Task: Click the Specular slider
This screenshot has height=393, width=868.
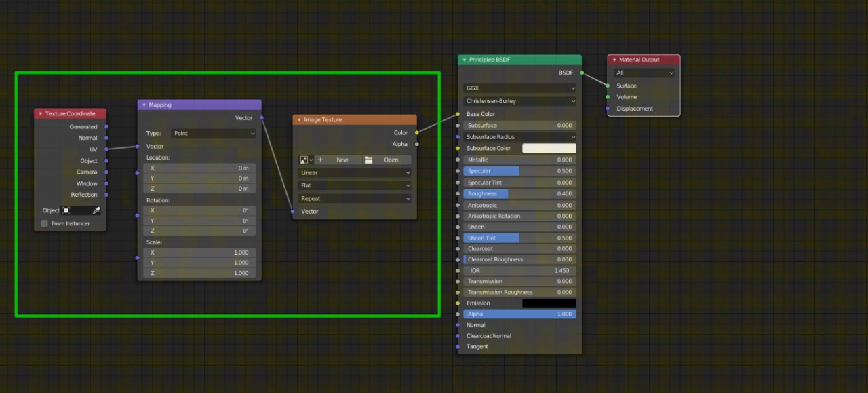Action: pos(520,171)
